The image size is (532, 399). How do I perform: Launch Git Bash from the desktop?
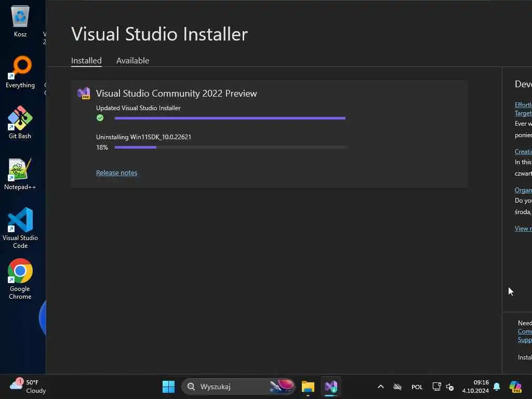[x=20, y=123]
